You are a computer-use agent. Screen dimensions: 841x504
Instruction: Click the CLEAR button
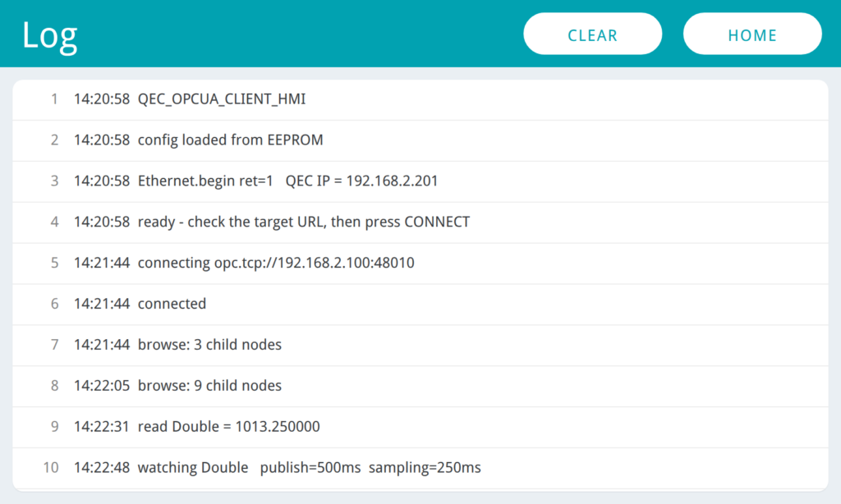pos(593,34)
